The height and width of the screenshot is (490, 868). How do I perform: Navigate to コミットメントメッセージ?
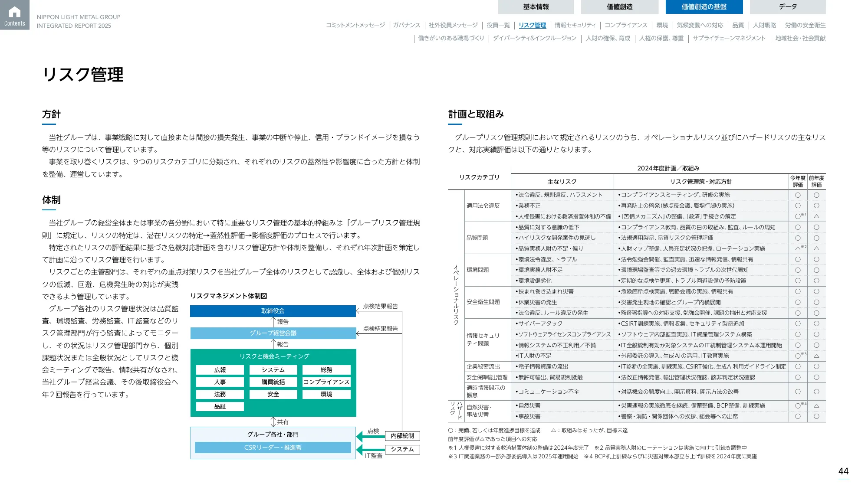click(355, 26)
